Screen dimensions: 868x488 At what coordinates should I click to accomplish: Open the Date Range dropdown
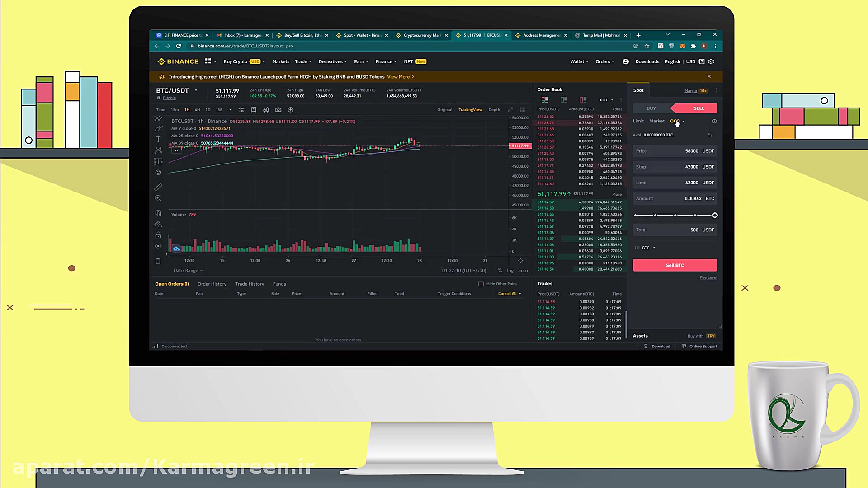pos(189,271)
